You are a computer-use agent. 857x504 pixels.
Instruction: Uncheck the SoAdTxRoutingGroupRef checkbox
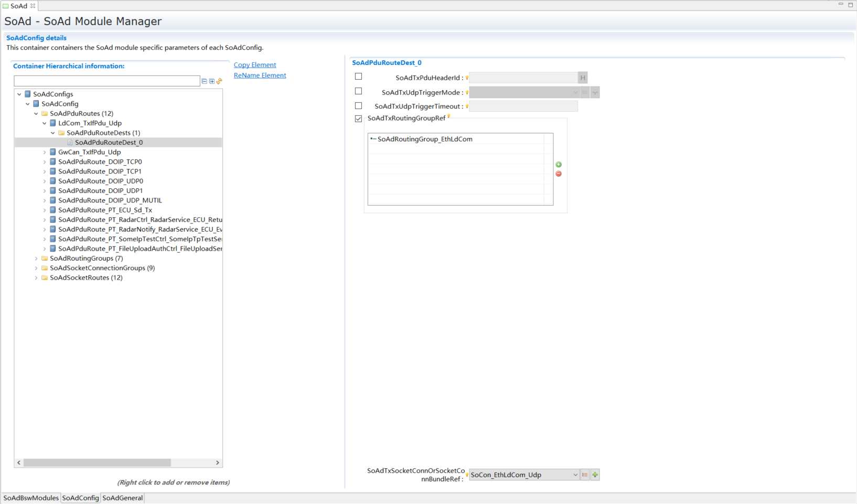[x=359, y=119]
